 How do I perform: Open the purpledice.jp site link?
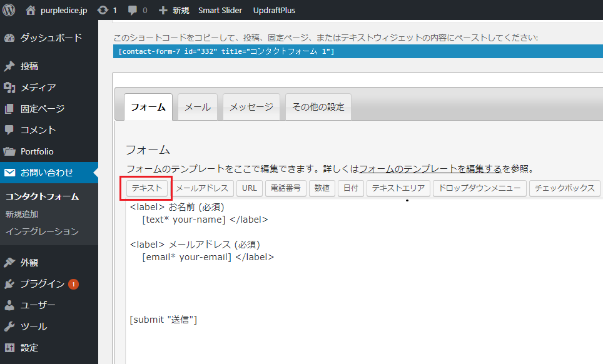pyautogui.click(x=64, y=11)
